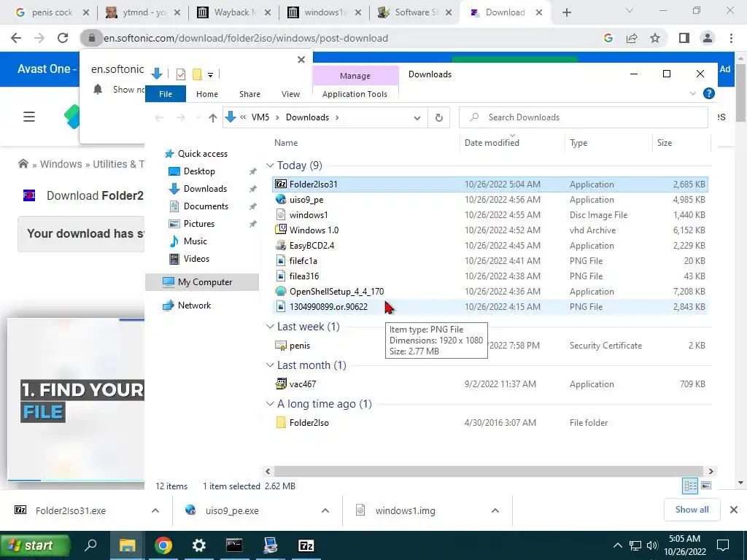
Task: Open Chrome from the taskbar
Action: click(x=163, y=545)
